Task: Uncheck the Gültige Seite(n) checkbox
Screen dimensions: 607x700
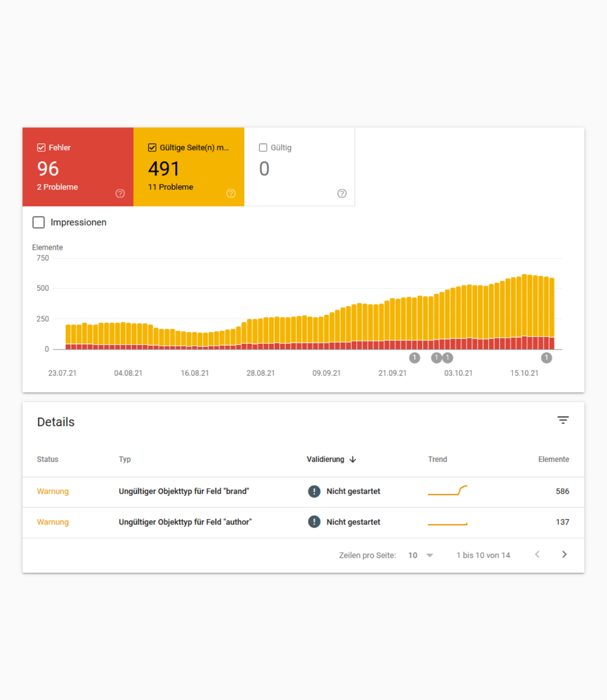Action: coord(152,148)
